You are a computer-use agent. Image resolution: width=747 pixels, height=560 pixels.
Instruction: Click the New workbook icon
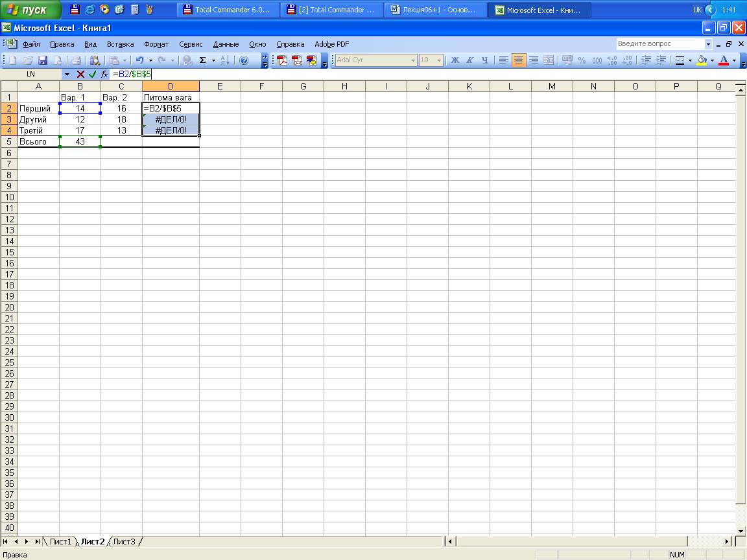13,60
